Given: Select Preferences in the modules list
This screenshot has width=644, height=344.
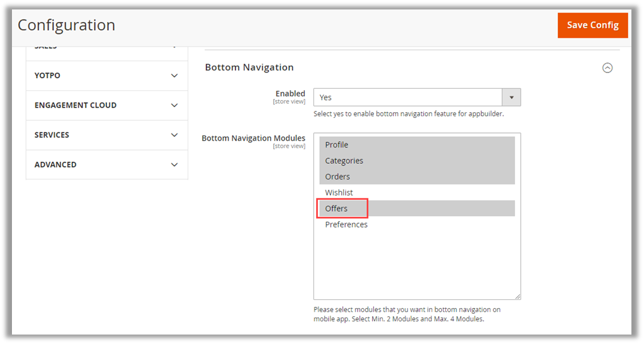Looking at the screenshot, I should pos(346,224).
